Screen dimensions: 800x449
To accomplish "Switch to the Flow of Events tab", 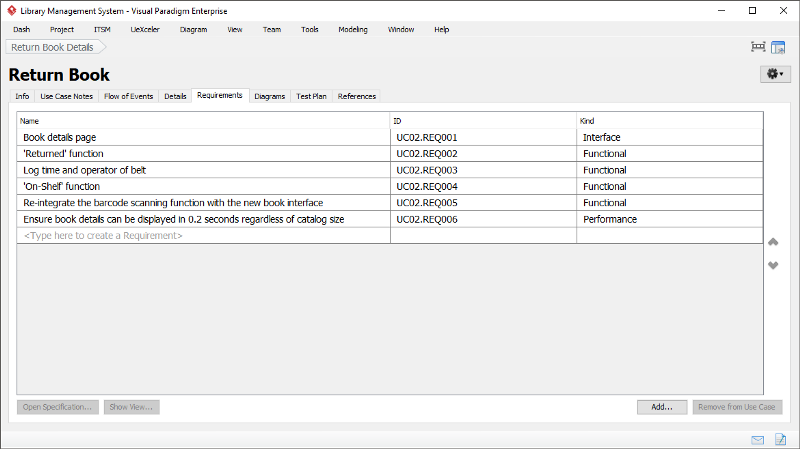I will [x=128, y=96].
